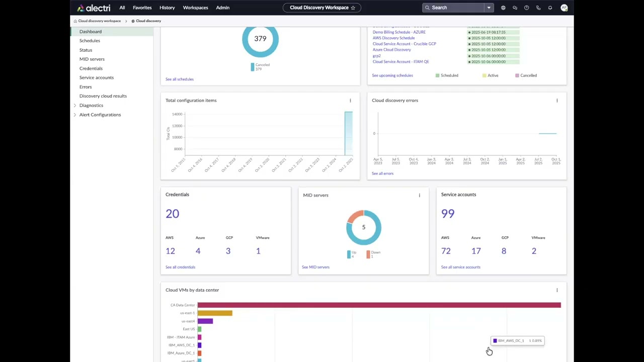The height and width of the screenshot is (362, 644).
Task: Open the Workspaces menu
Action: coord(195,8)
